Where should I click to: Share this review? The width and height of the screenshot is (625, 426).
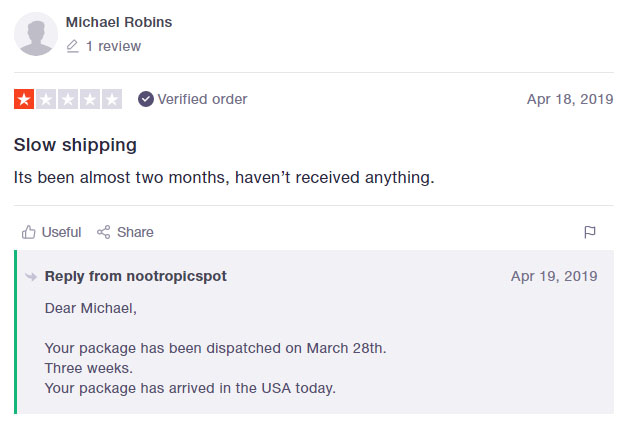(x=125, y=232)
